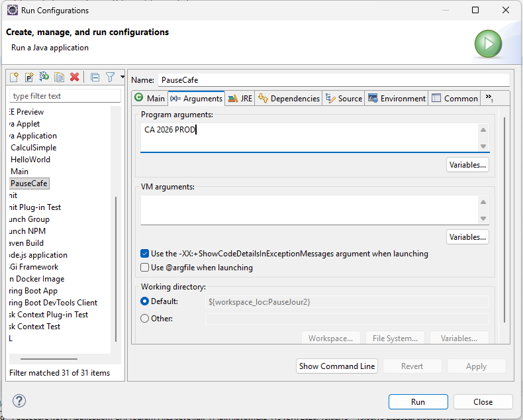Delete selected configuration with red X
Screen dimensions: 523x420
(x=74, y=77)
